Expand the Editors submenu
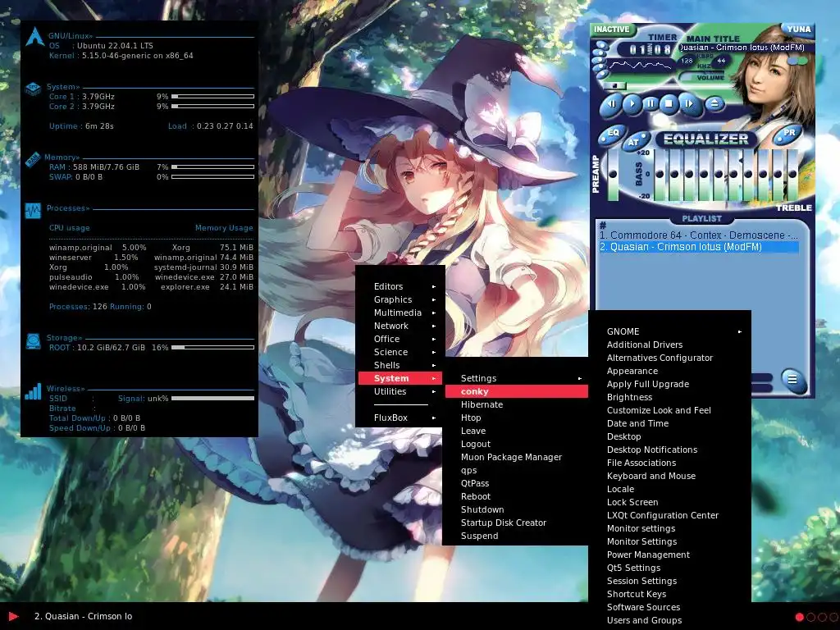The width and height of the screenshot is (840, 630). point(400,286)
